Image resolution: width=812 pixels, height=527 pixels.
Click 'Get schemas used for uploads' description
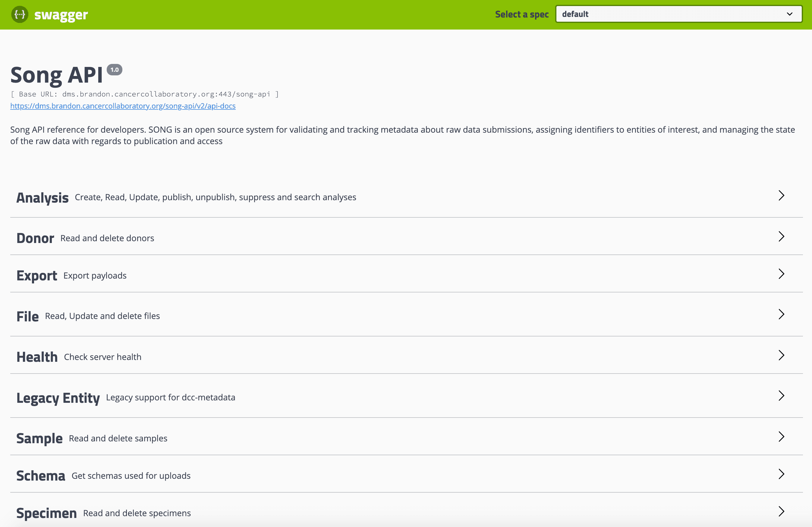coord(131,476)
